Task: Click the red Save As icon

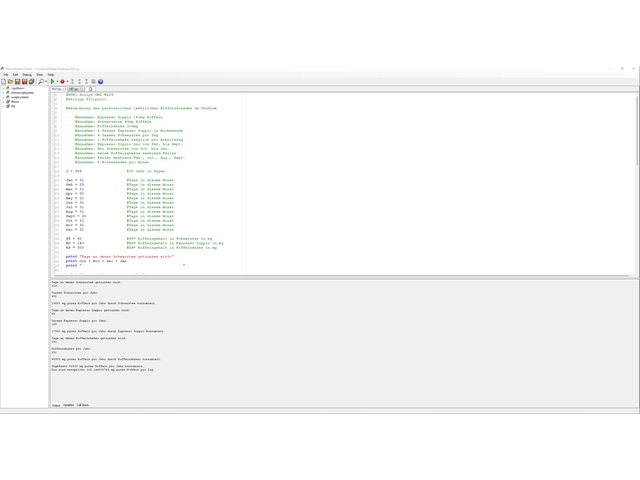Action: [x=24, y=82]
